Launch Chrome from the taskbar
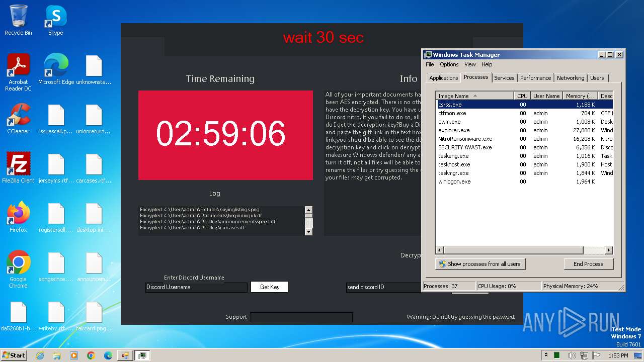Viewport: 644px width, 362px height. point(91,355)
